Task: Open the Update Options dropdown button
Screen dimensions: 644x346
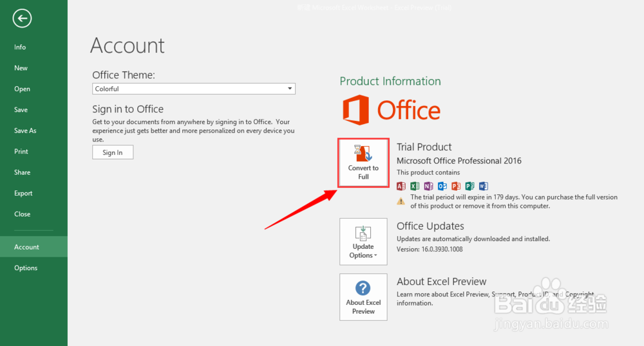Action: (x=363, y=242)
